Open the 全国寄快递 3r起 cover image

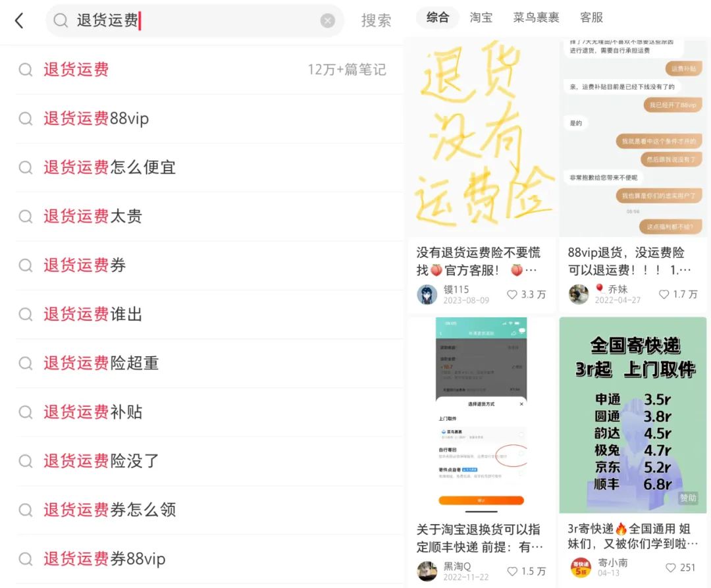pyautogui.click(x=633, y=415)
